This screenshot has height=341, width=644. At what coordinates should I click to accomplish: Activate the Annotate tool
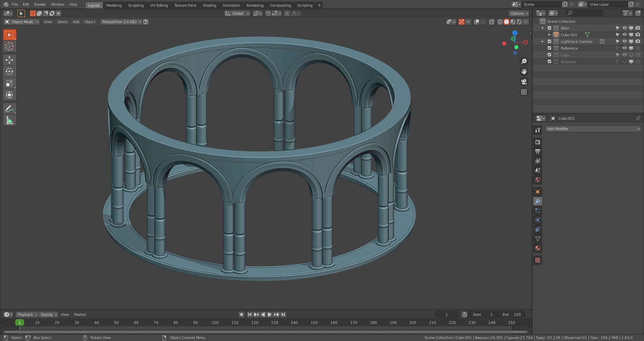9,109
